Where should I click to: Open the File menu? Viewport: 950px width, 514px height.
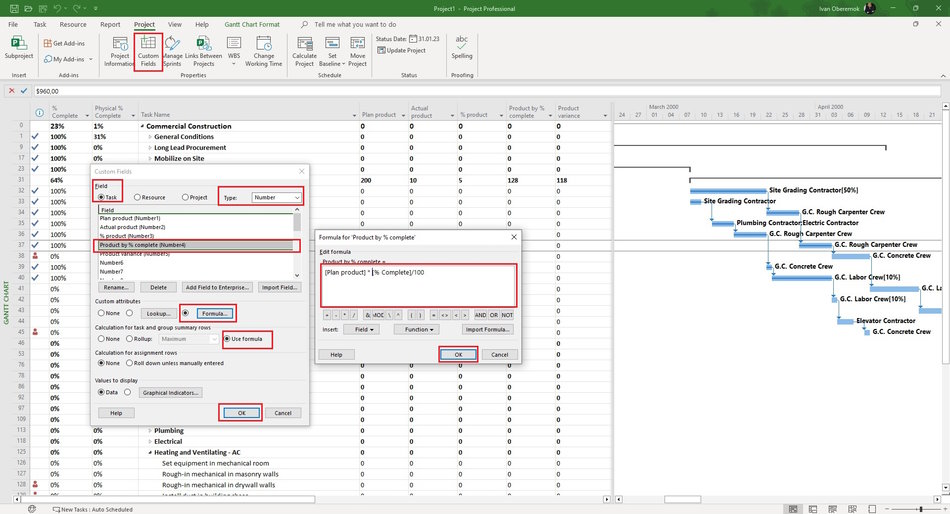(x=13, y=25)
